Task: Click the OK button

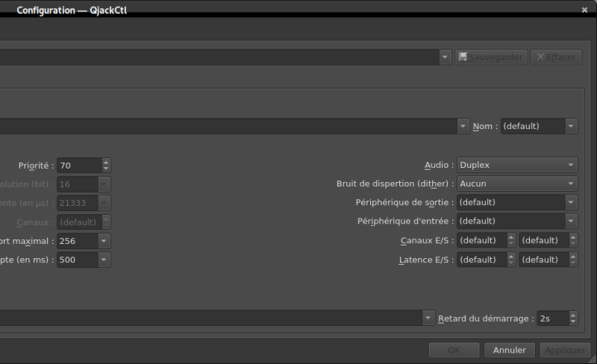Action: (454, 350)
